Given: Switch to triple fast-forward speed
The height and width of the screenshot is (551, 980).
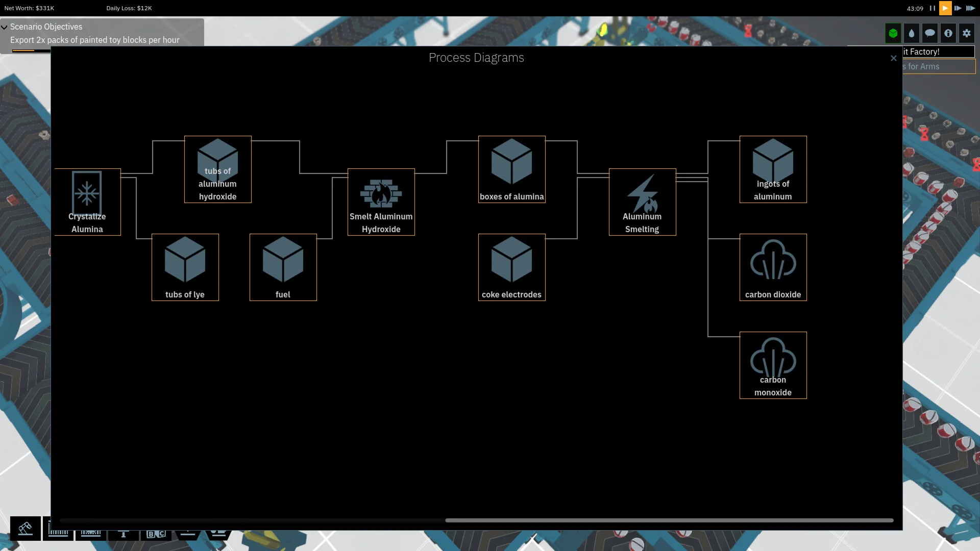Looking at the screenshot, I should 970,8.
